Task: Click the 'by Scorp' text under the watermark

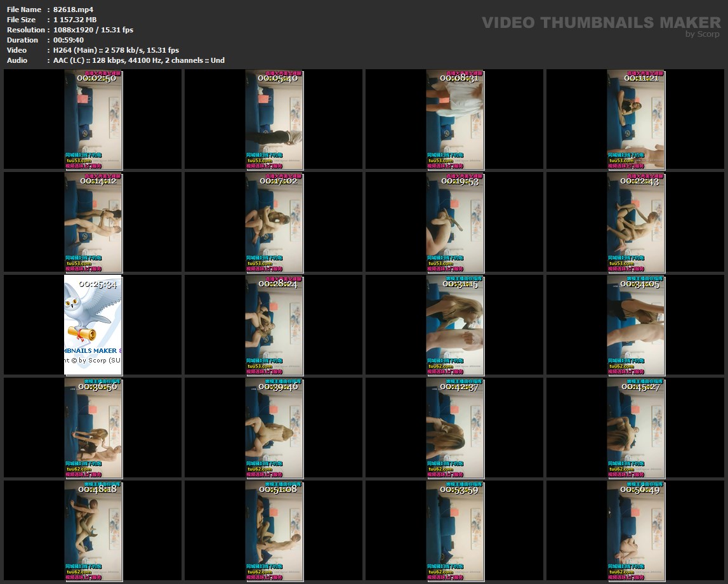Action: point(702,34)
